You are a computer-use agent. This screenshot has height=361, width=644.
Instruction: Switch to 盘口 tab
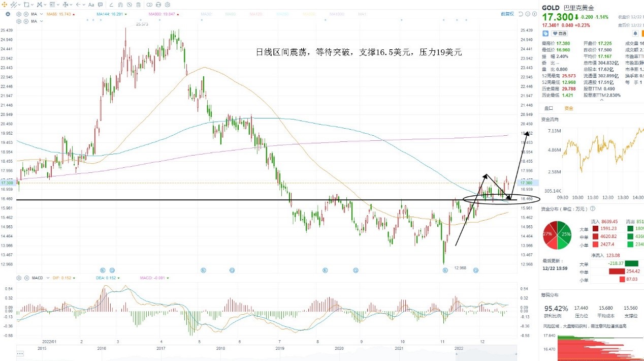pyautogui.click(x=549, y=108)
